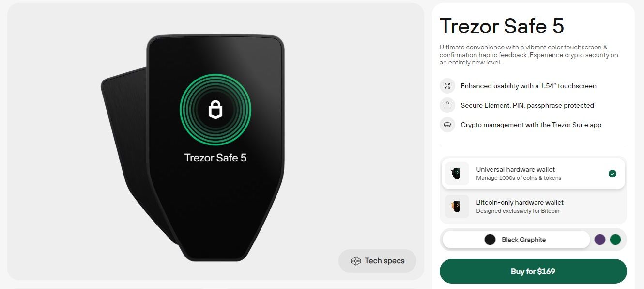Pick the purple color swatch
The width and height of the screenshot is (644, 289).
(600, 240)
